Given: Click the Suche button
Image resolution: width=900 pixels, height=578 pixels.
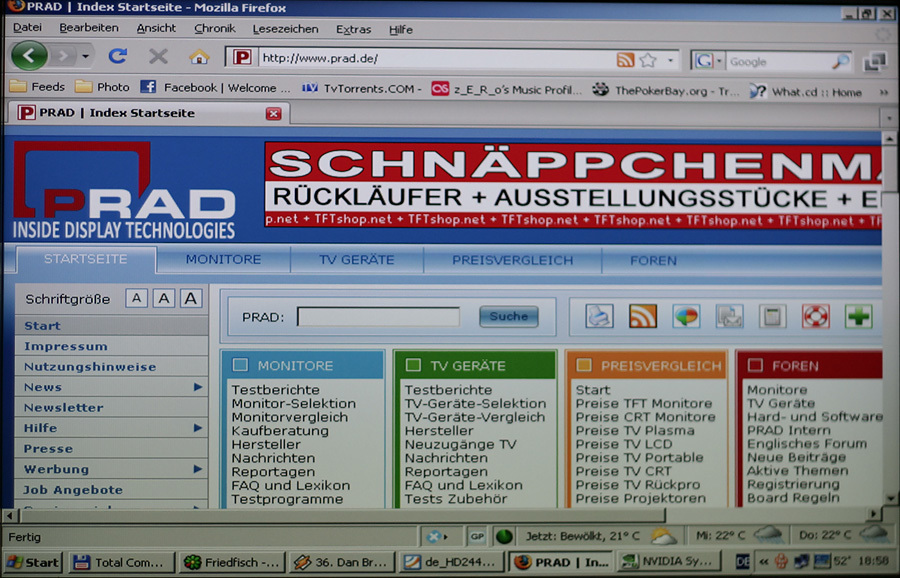Looking at the screenshot, I should pos(509,316).
